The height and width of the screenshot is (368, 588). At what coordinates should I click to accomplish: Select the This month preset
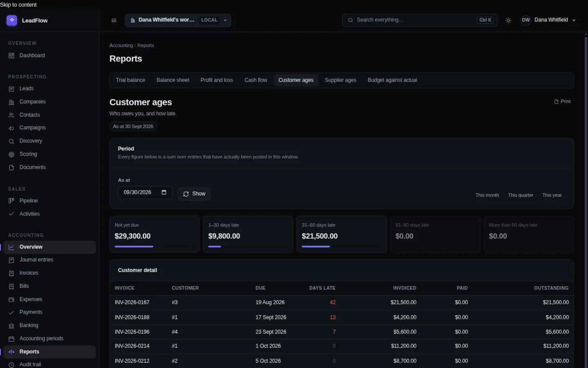[x=487, y=195]
